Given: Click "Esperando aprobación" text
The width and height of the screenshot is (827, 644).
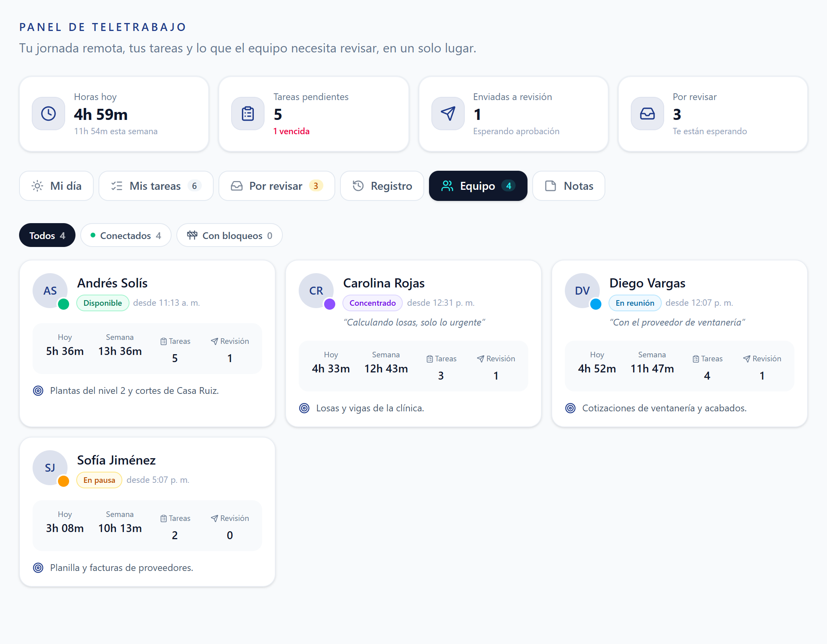Looking at the screenshot, I should pyautogui.click(x=516, y=131).
